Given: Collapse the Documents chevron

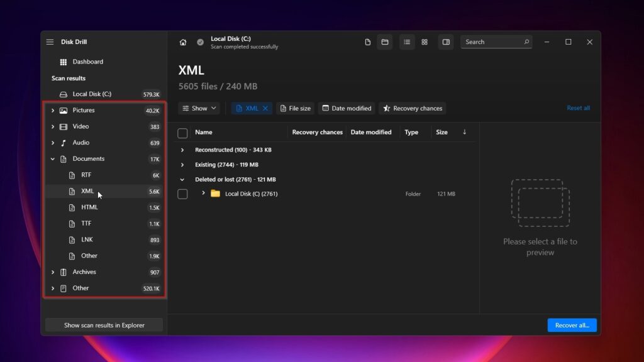Looking at the screenshot, I should [x=53, y=159].
